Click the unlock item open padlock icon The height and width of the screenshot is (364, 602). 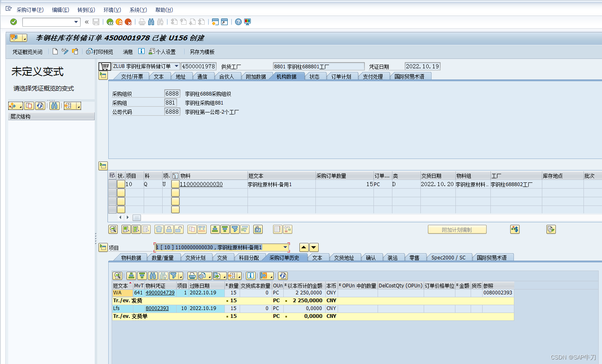[x=179, y=229]
